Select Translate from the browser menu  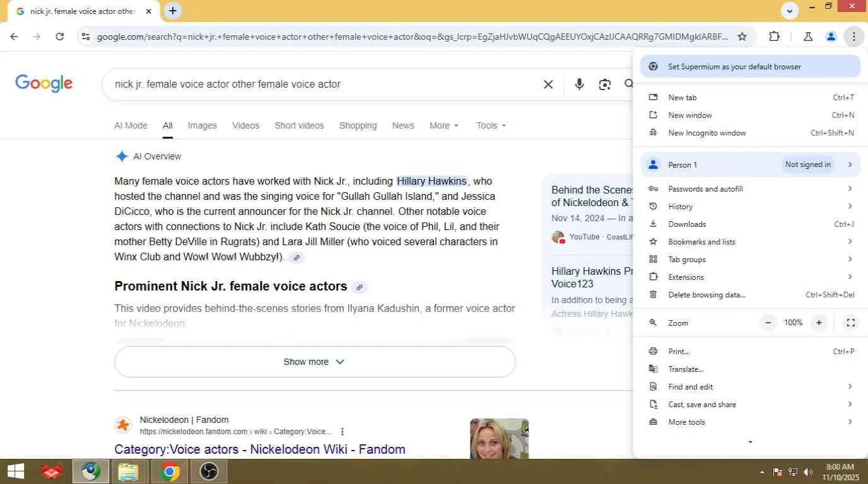[750, 369]
